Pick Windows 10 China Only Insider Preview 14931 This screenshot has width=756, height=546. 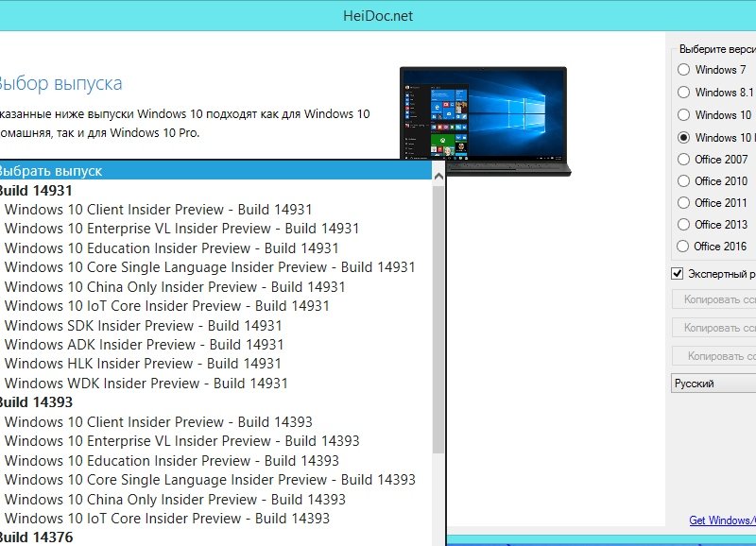tap(215, 287)
